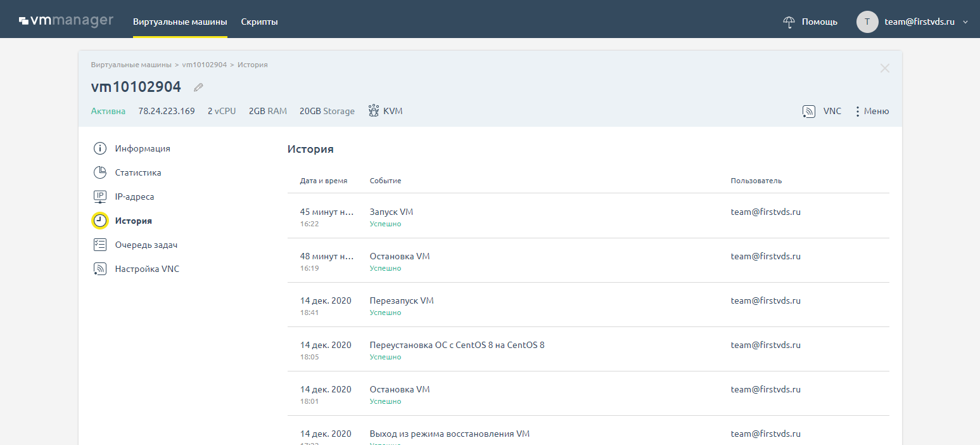The image size is (980, 445).
Task: Open the three-dot Меню icon
Action: click(x=858, y=112)
